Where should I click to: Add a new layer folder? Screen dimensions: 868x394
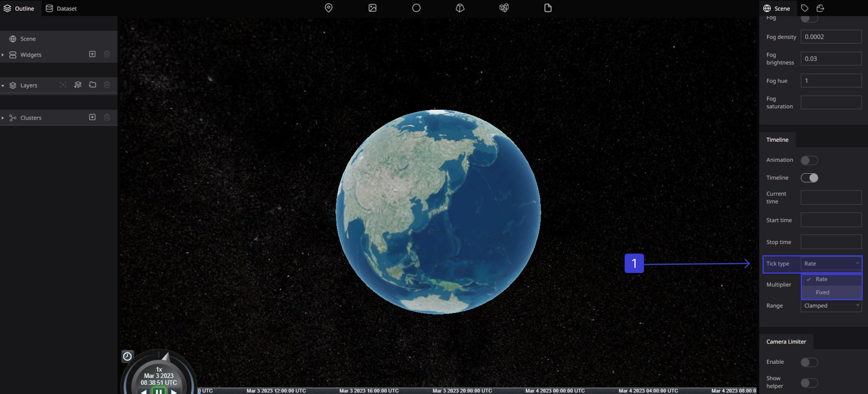pos(92,85)
